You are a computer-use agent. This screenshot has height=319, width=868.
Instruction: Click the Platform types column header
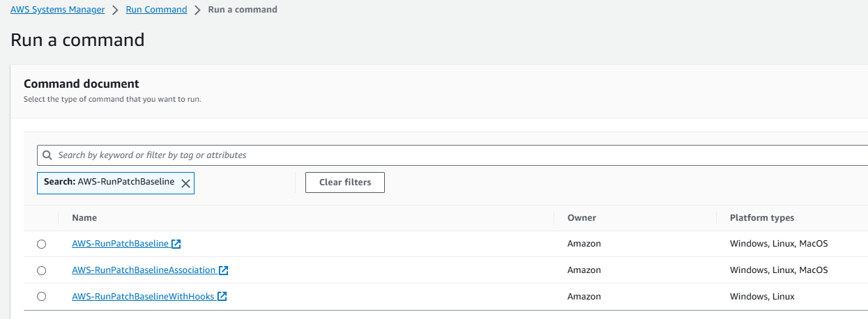tap(762, 218)
